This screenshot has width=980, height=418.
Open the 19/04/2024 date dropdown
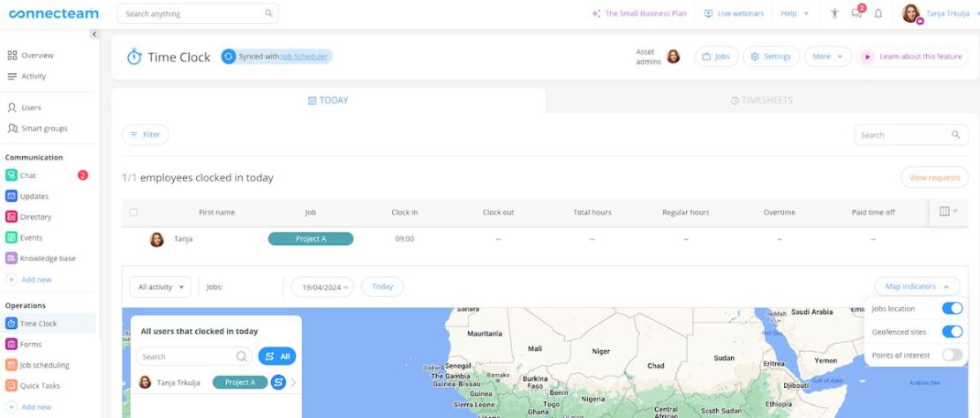(x=322, y=287)
